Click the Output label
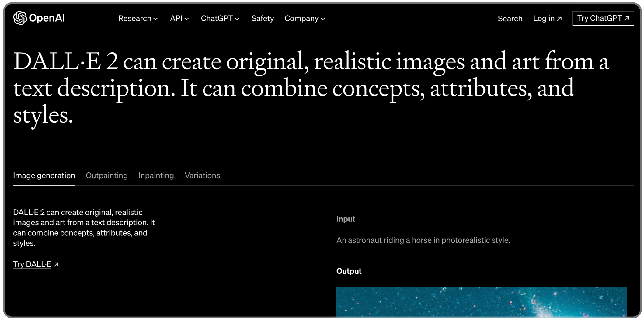 [349, 271]
